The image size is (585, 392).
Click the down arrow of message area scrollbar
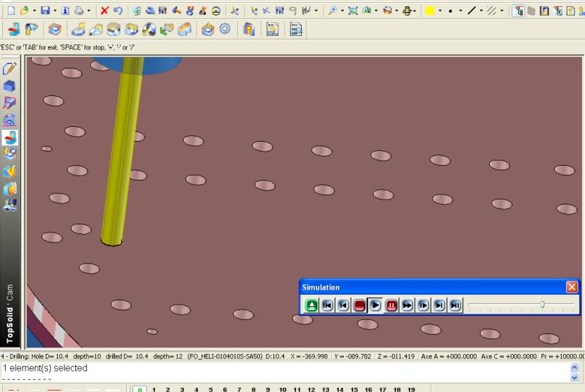(574, 377)
